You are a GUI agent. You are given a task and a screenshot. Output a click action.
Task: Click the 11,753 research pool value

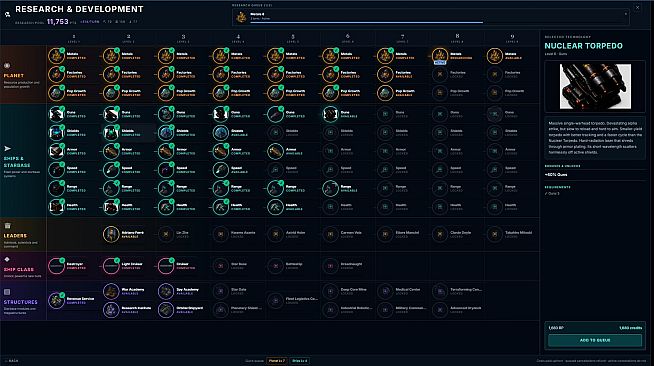(58, 22)
